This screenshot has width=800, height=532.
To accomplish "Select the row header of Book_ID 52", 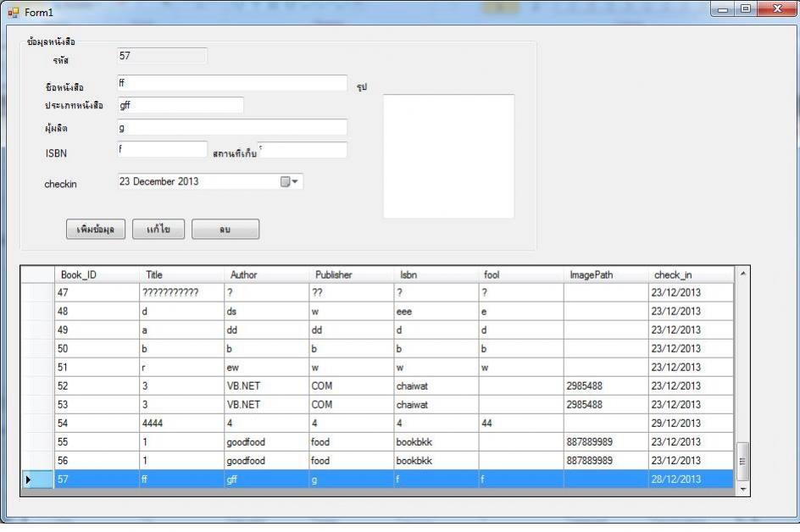I will pos(37,386).
